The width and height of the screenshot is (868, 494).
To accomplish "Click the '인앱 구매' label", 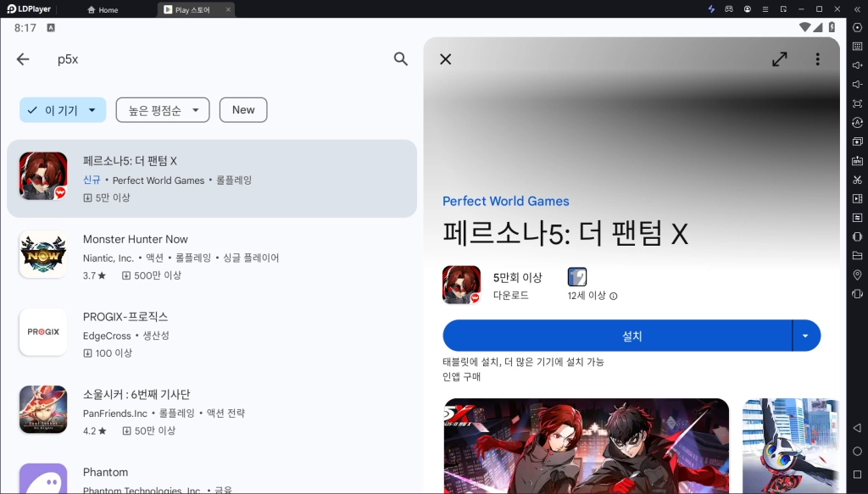I will pos(461,377).
